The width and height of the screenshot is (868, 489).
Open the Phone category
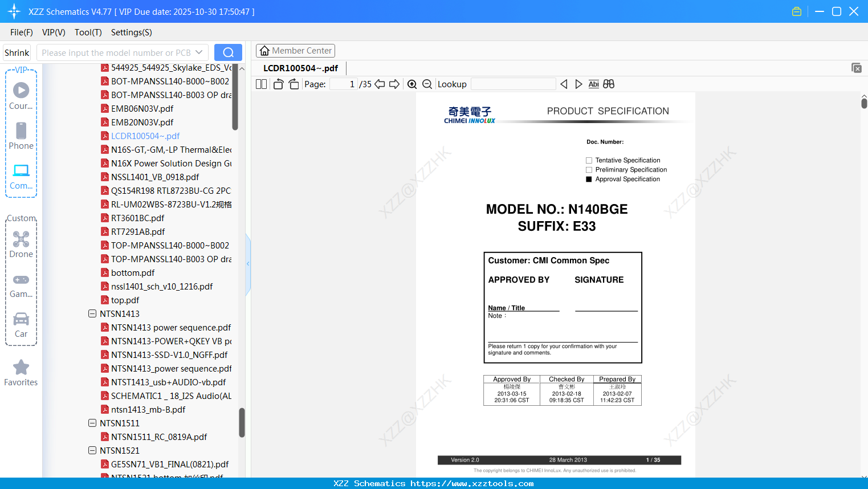coord(21,136)
